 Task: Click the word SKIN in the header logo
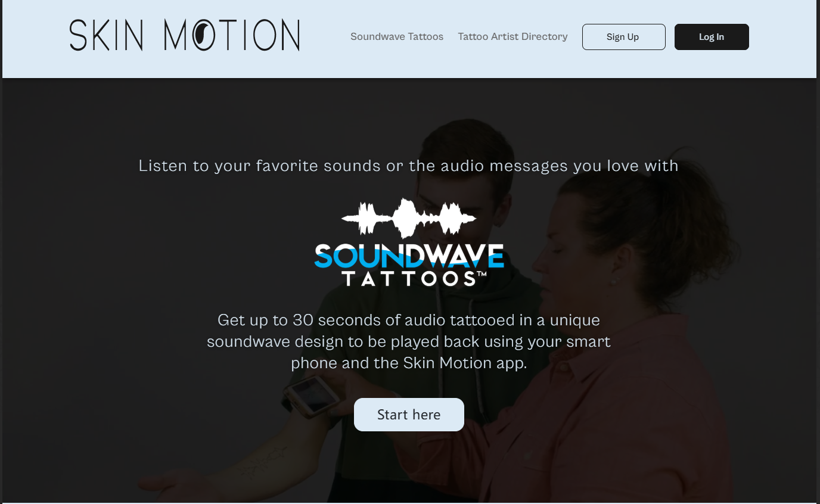pos(106,35)
